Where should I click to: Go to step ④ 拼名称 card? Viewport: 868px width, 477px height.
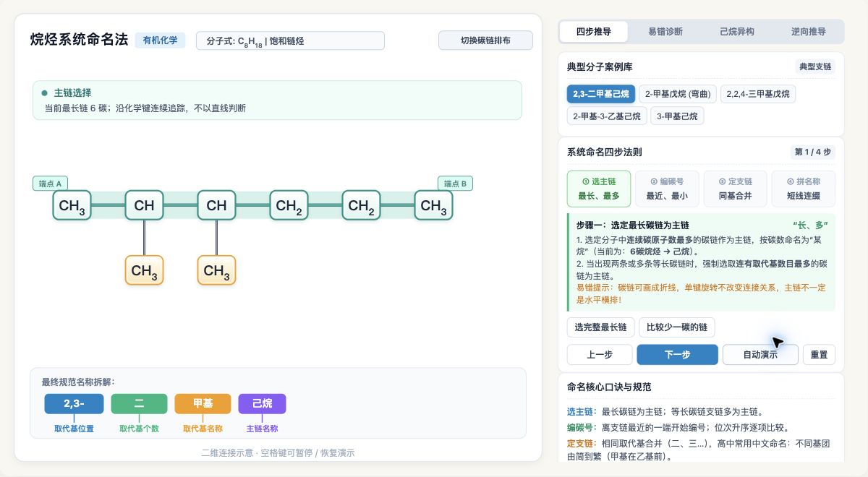pos(803,189)
